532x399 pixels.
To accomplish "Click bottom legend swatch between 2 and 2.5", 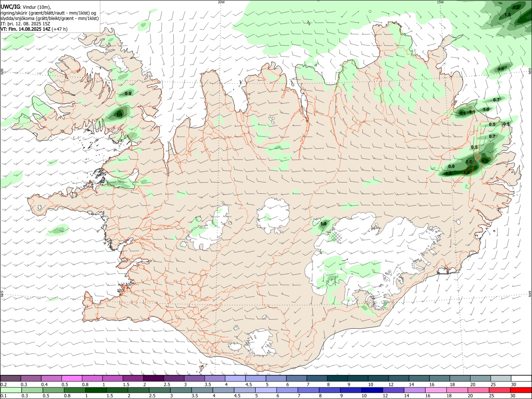I will 138,390.
